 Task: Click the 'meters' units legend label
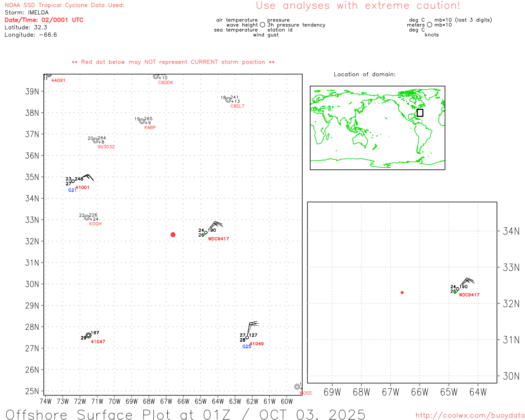pyautogui.click(x=416, y=25)
